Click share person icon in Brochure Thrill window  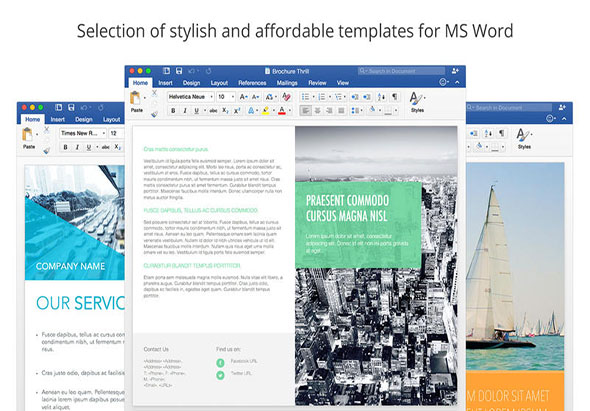click(x=455, y=71)
